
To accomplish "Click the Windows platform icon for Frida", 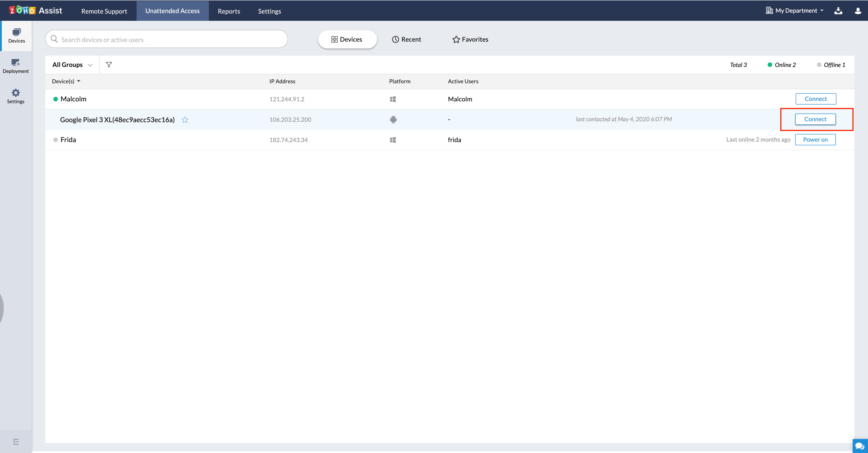I will 393,140.
